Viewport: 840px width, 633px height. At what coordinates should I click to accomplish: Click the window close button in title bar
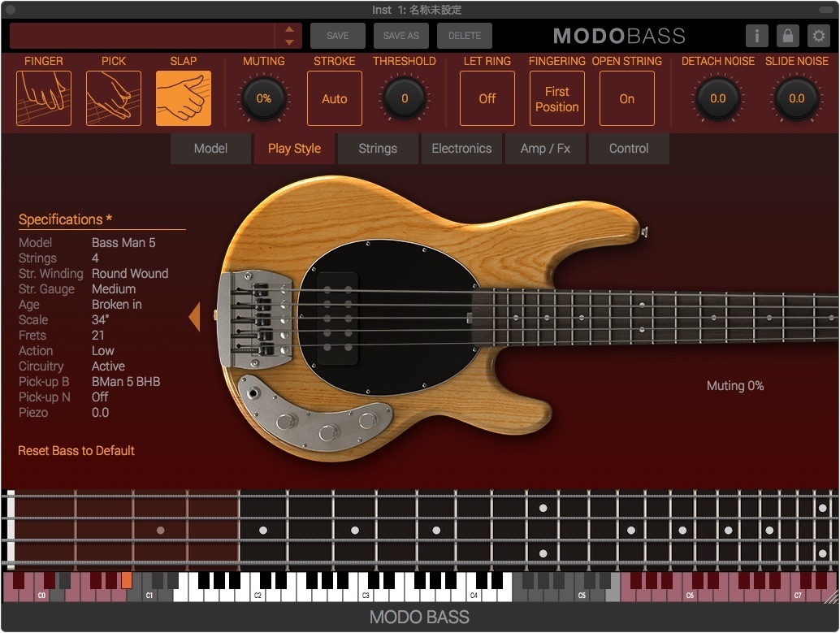(11, 9)
